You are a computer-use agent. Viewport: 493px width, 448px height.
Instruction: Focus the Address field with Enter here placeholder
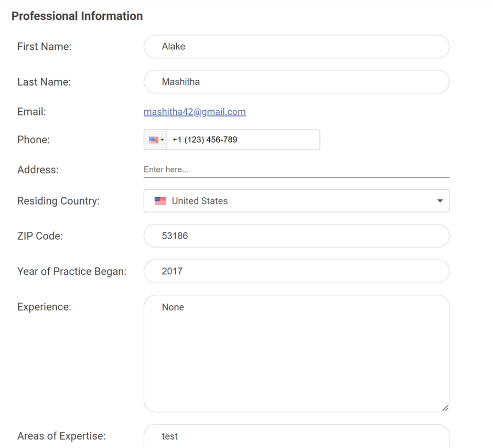coord(296,169)
